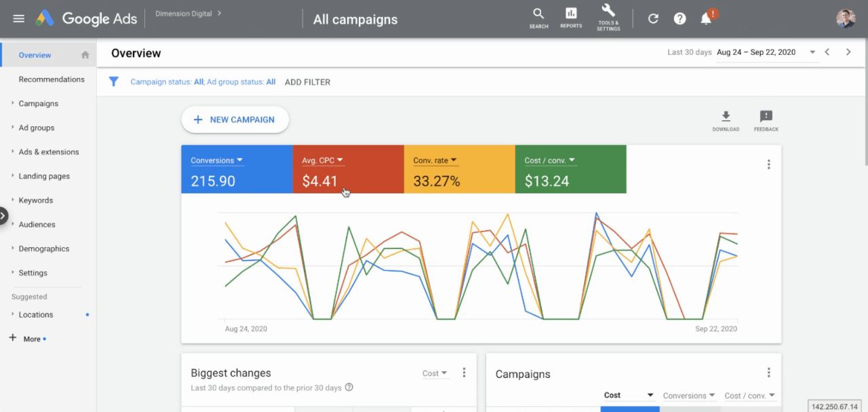
Task: Click the filter funnel icon
Action: [114, 81]
